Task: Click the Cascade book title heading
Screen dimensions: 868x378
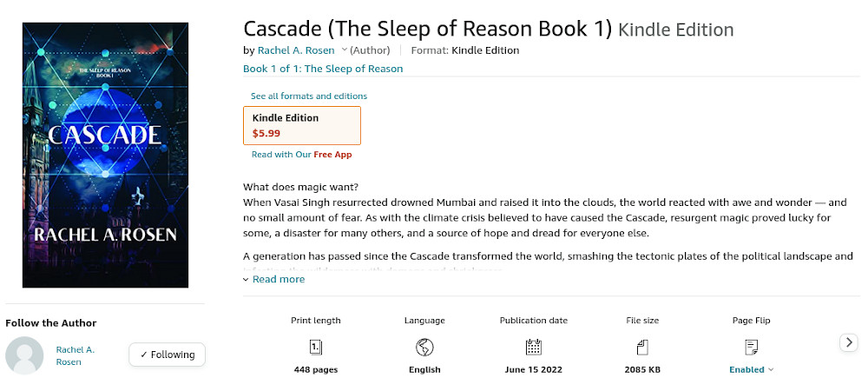Action: point(427,29)
